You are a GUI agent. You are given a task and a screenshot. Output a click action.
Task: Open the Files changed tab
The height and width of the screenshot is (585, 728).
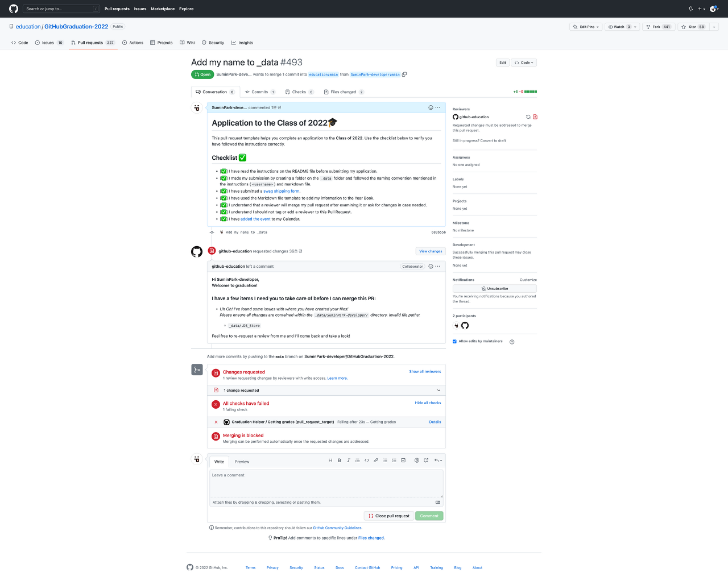point(344,92)
